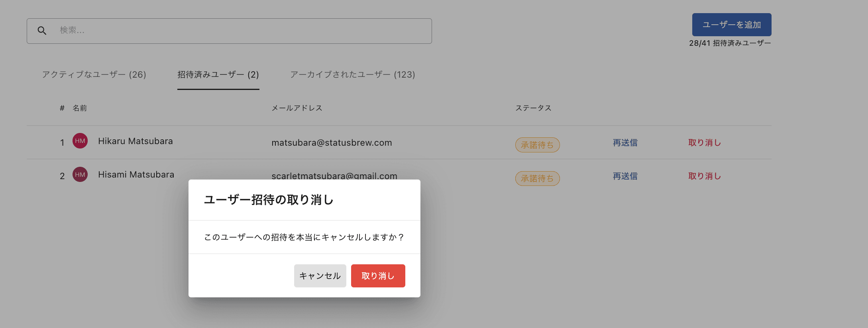The width and height of the screenshot is (868, 328).
Task: Click the name Hikaru Matsubara
Action: point(136,141)
